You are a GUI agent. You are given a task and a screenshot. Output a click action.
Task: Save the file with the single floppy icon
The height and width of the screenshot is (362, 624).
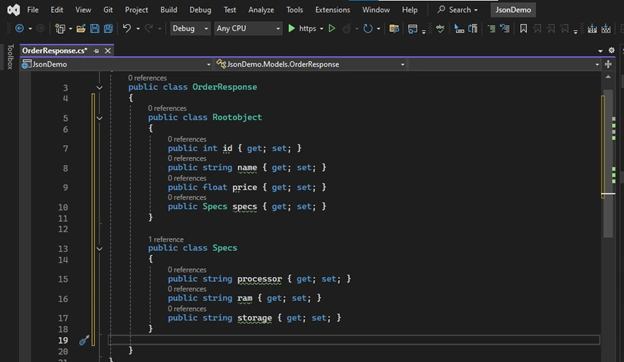point(94,28)
